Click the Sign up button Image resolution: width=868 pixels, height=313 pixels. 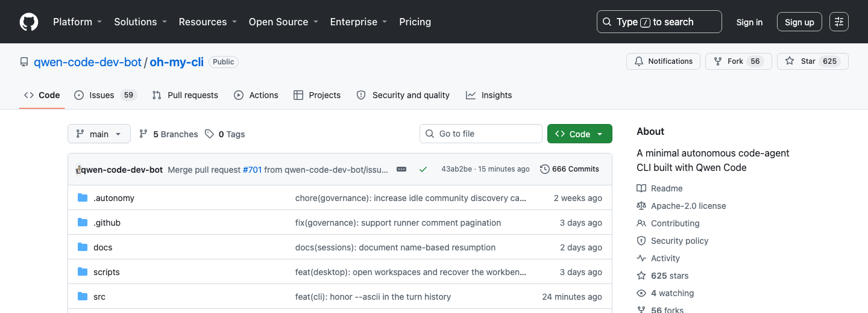[799, 22]
